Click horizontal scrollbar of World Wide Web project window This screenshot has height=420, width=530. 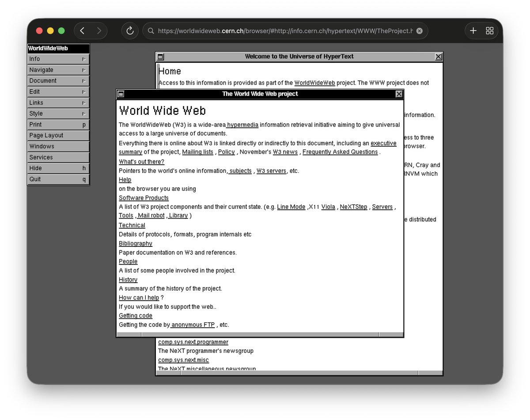point(260,334)
